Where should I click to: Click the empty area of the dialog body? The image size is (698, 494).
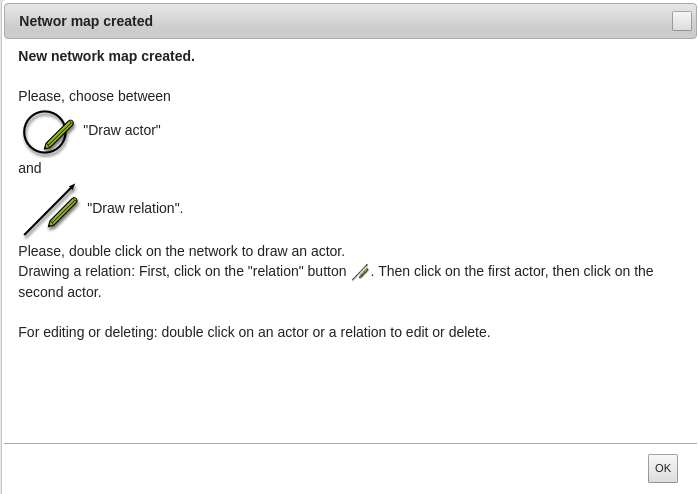[x=349, y=392]
